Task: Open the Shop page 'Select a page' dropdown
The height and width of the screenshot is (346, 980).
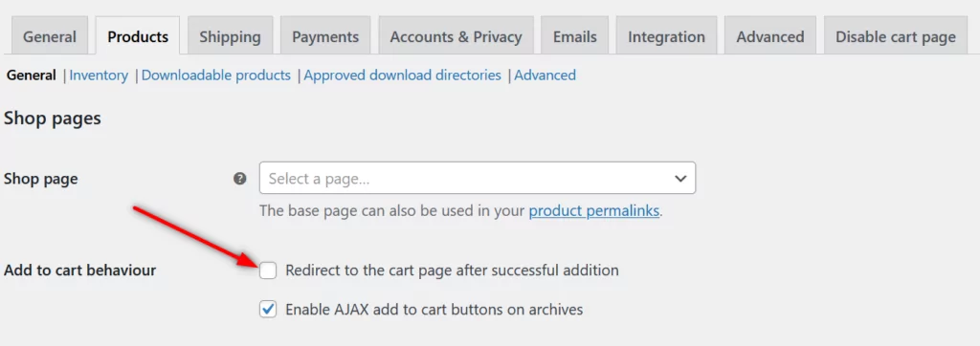Action: pos(478,178)
